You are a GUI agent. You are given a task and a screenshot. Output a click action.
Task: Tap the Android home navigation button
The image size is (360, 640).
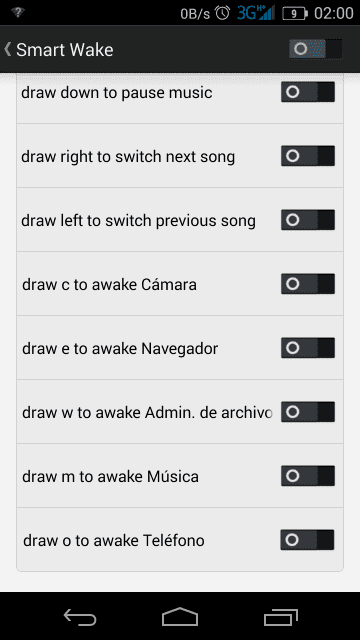(180, 617)
